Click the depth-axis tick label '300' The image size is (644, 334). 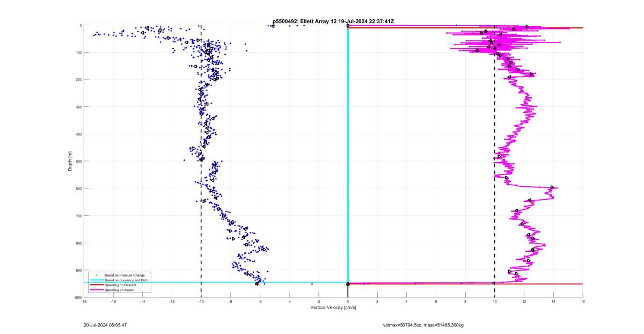pos(78,107)
